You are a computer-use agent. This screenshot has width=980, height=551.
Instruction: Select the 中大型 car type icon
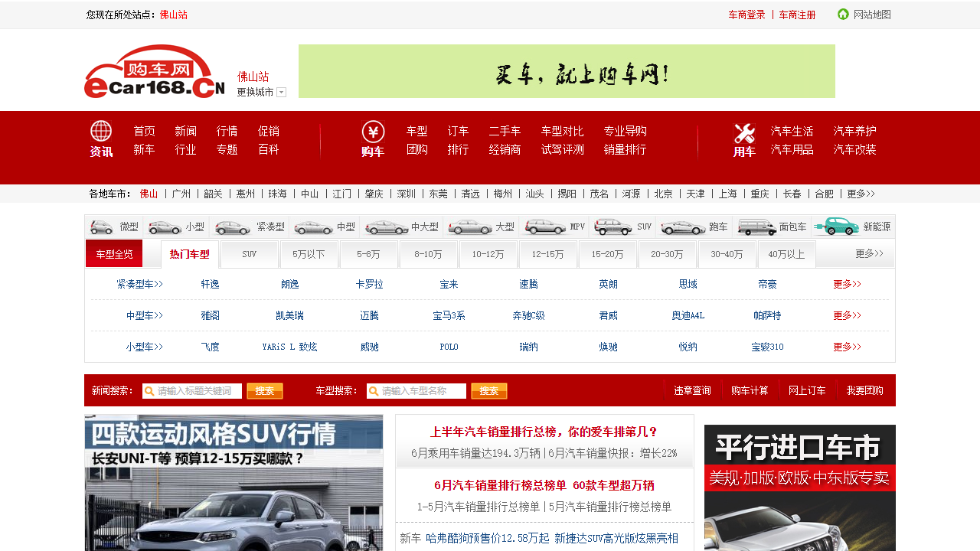click(x=387, y=227)
